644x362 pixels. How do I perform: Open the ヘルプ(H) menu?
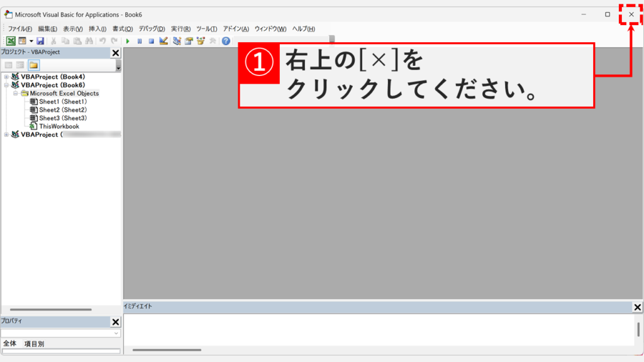pos(304,29)
